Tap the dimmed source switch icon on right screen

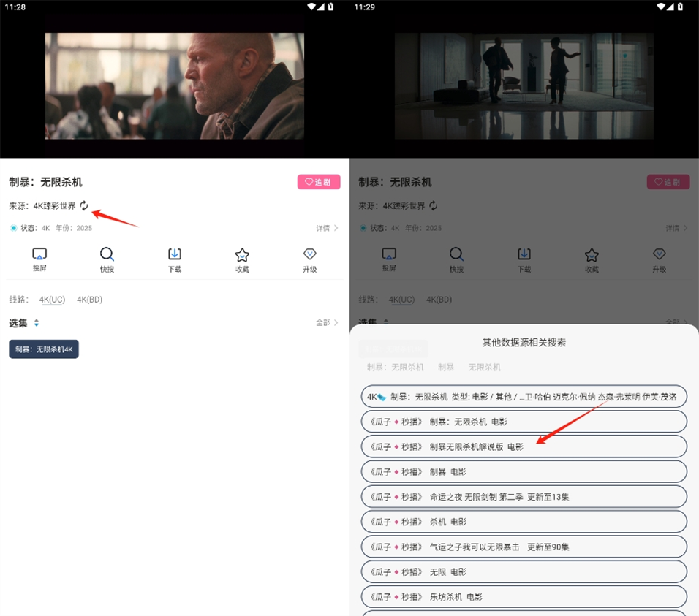pyautogui.click(x=434, y=205)
